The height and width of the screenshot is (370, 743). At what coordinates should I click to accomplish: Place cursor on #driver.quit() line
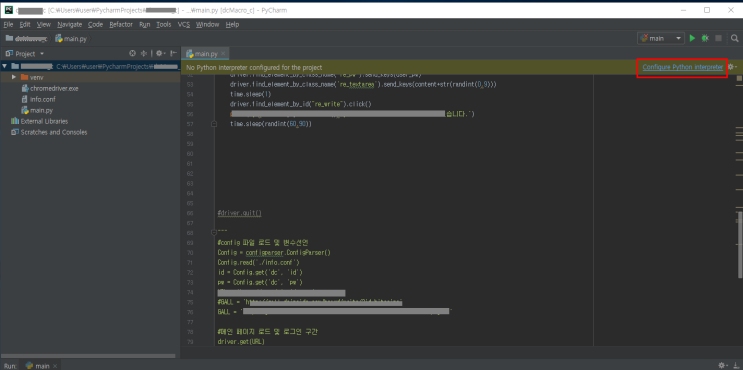[239, 213]
